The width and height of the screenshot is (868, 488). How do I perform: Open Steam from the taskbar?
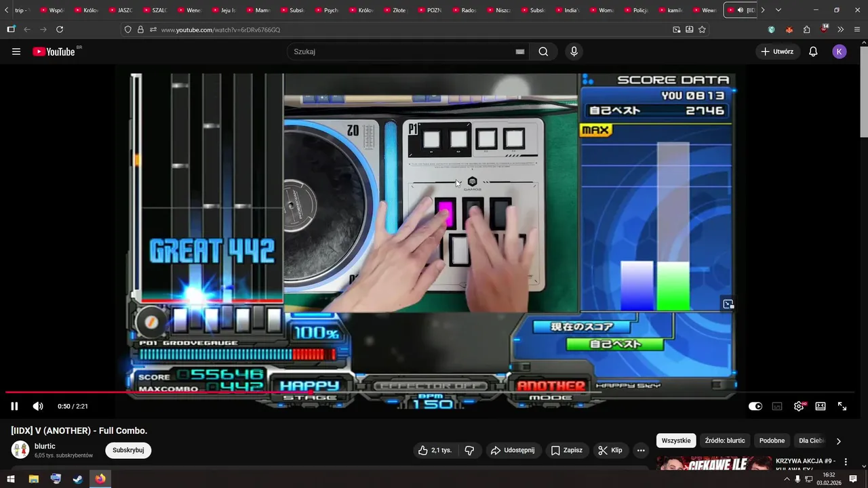[78, 479]
